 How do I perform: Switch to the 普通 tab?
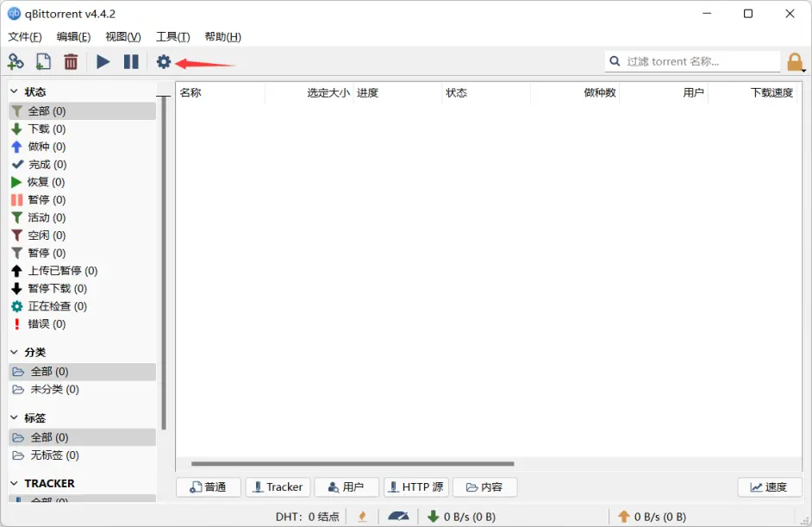(x=209, y=487)
